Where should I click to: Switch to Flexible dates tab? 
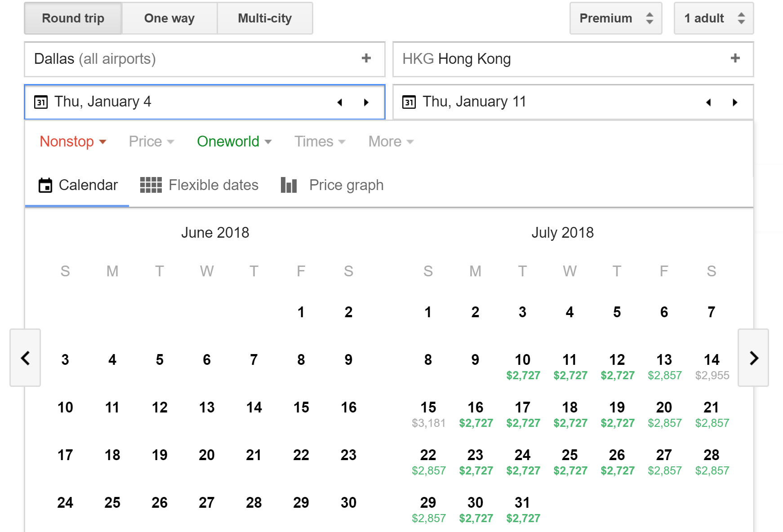coord(199,185)
